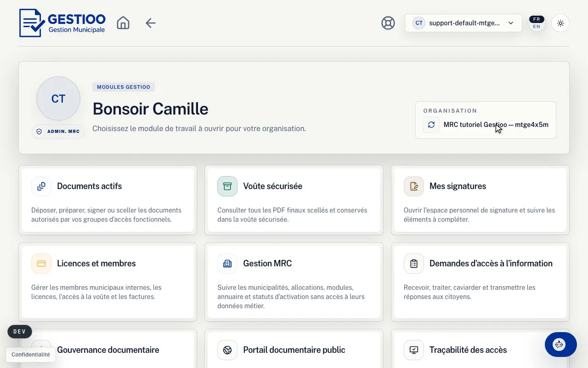
Task: Open the support lifebuoy icon
Action: click(388, 23)
